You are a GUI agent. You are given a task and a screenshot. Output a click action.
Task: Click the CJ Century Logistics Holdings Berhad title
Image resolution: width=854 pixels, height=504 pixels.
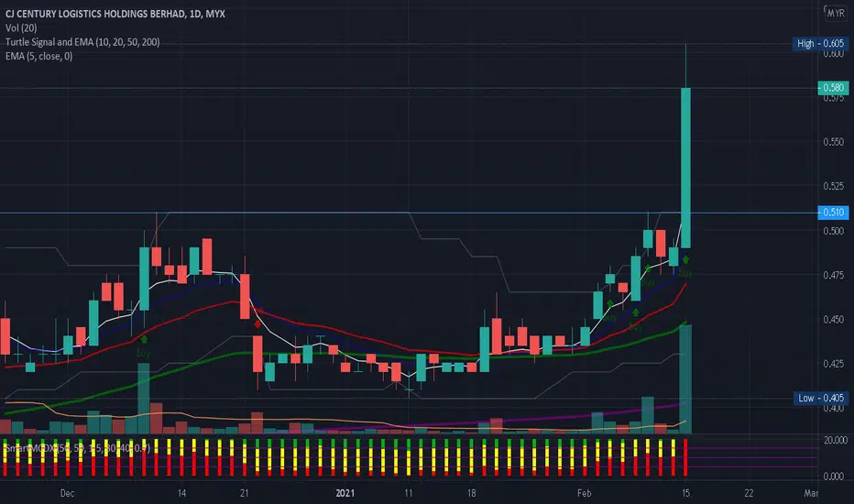(115, 14)
